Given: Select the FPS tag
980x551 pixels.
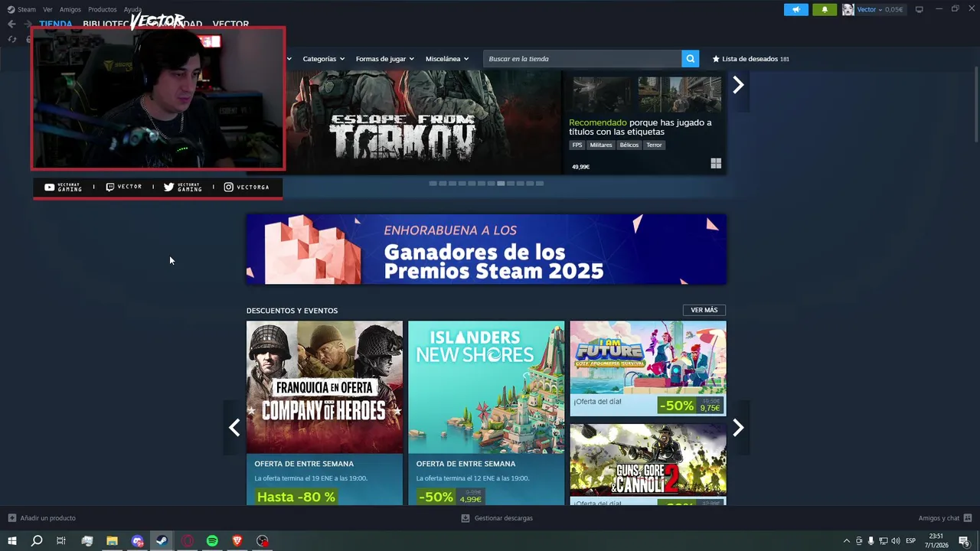Looking at the screenshot, I should [577, 145].
